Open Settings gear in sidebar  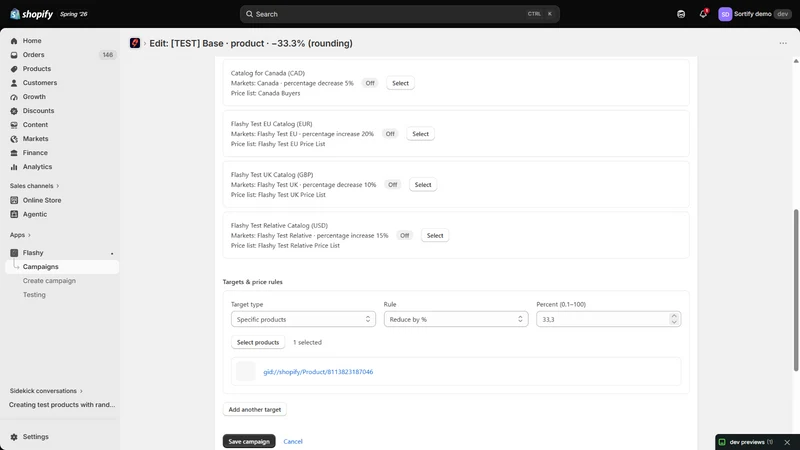pyautogui.click(x=14, y=437)
